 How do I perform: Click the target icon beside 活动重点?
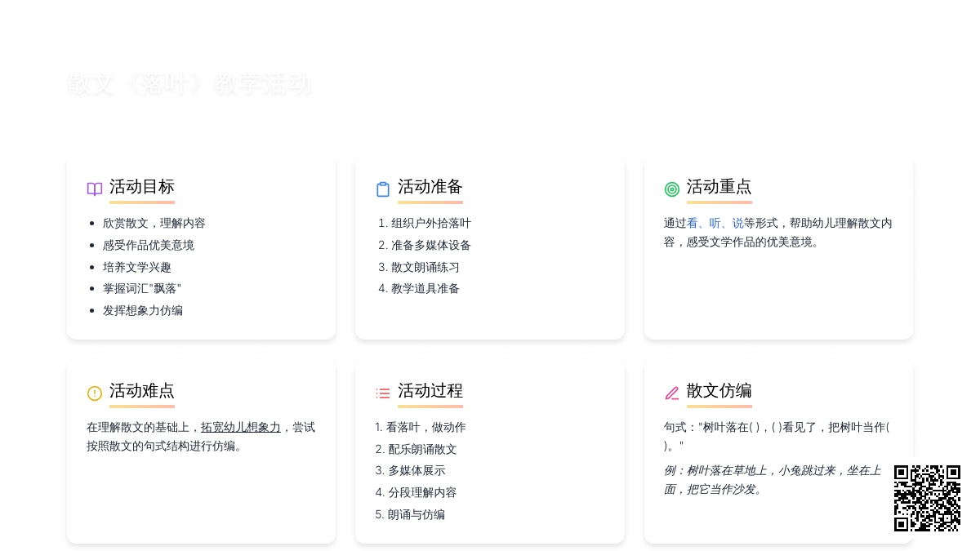[x=672, y=189]
